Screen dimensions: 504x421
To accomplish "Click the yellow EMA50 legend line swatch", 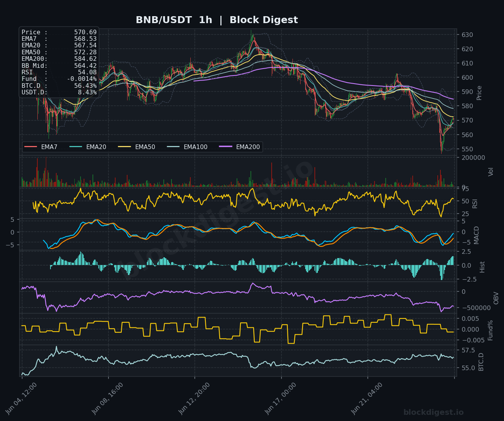I will (x=125, y=147).
